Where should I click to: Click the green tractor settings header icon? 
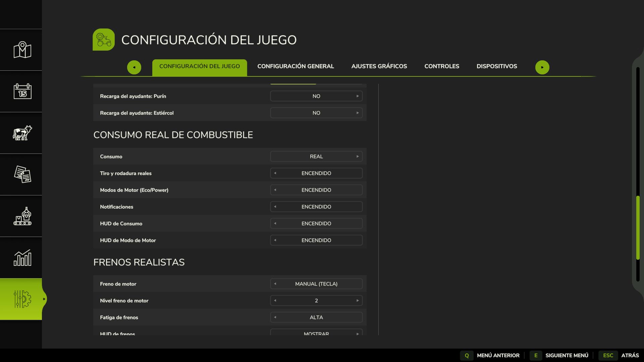point(104,40)
